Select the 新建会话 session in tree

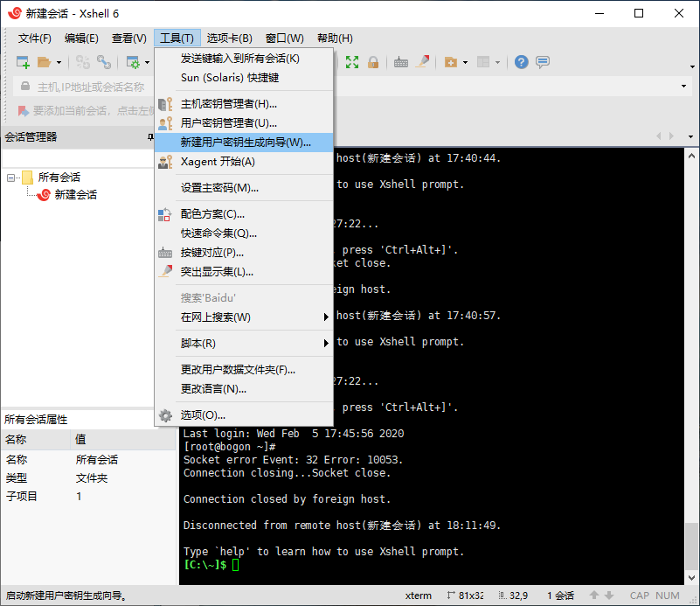[75, 195]
